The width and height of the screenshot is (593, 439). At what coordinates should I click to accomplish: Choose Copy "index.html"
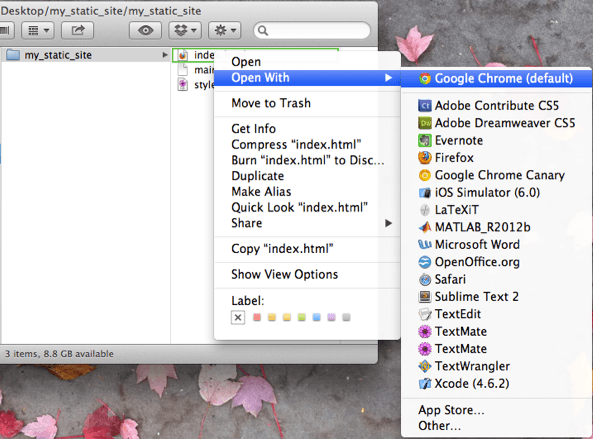pyautogui.click(x=307, y=249)
